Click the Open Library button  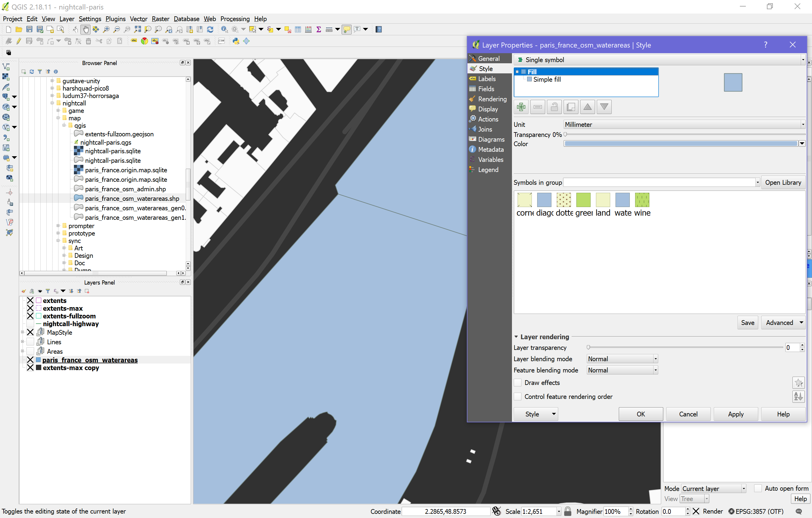pos(782,182)
